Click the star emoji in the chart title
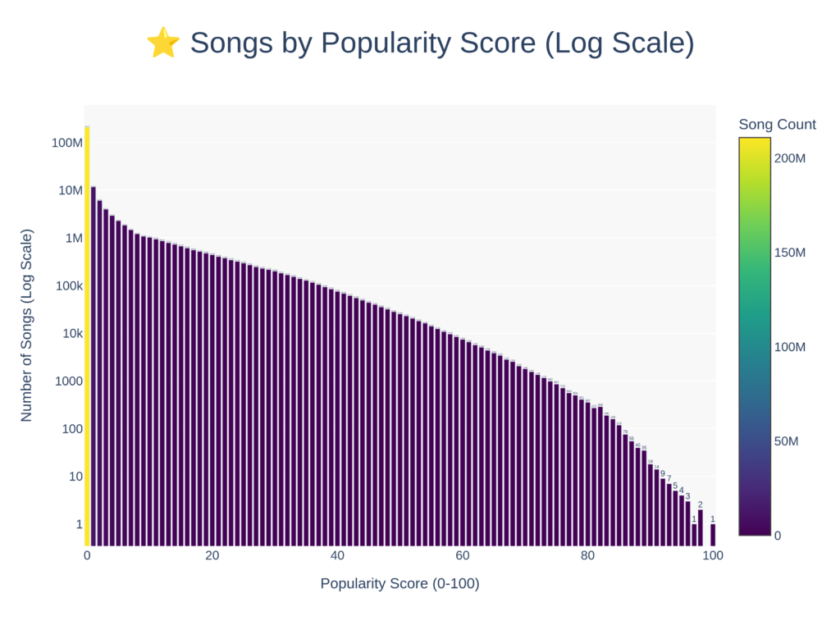The width and height of the screenshot is (840, 630). 162,43
